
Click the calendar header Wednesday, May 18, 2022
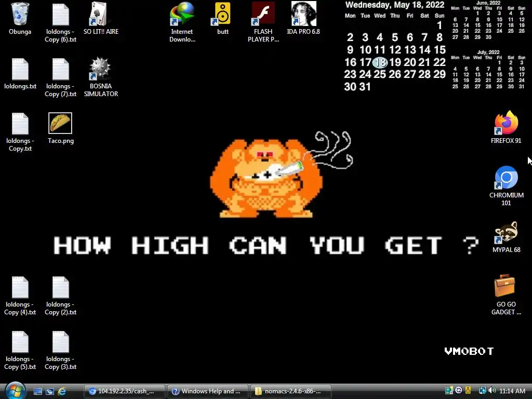click(x=395, y=5)
